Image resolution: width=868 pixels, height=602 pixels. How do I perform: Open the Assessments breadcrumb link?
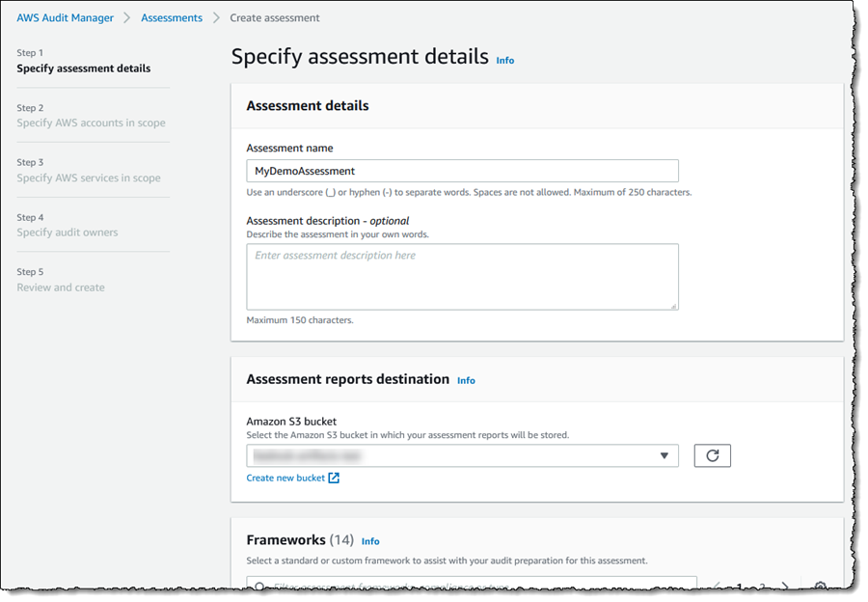coord(172,17)
